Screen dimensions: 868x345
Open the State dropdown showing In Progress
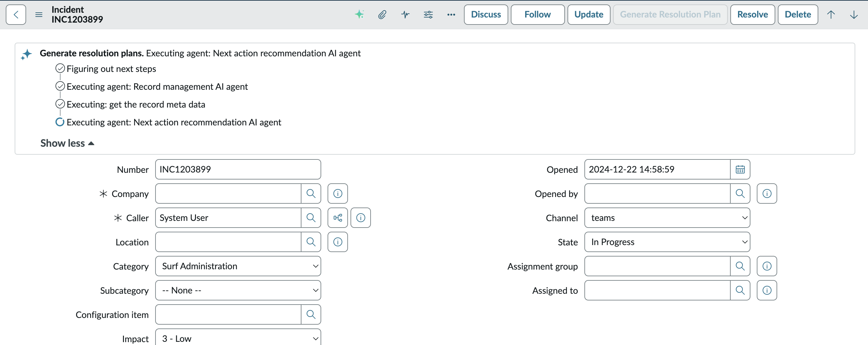click(667, 242)
